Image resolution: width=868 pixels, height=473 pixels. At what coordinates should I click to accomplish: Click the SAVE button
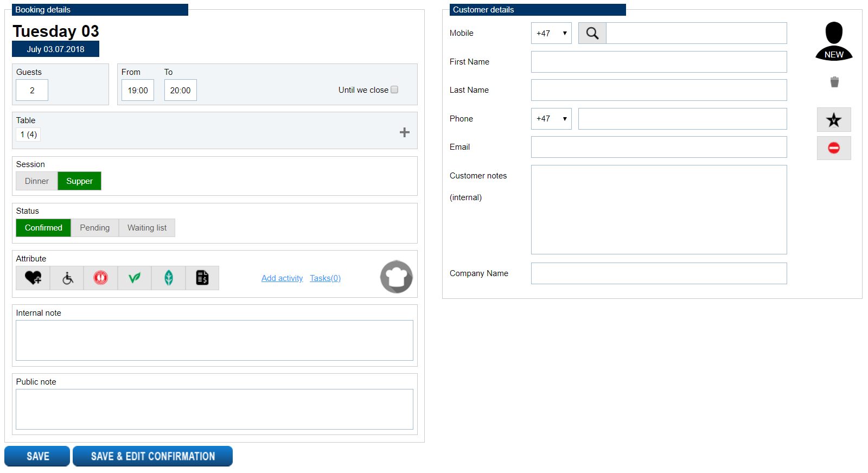pos(37,456)
